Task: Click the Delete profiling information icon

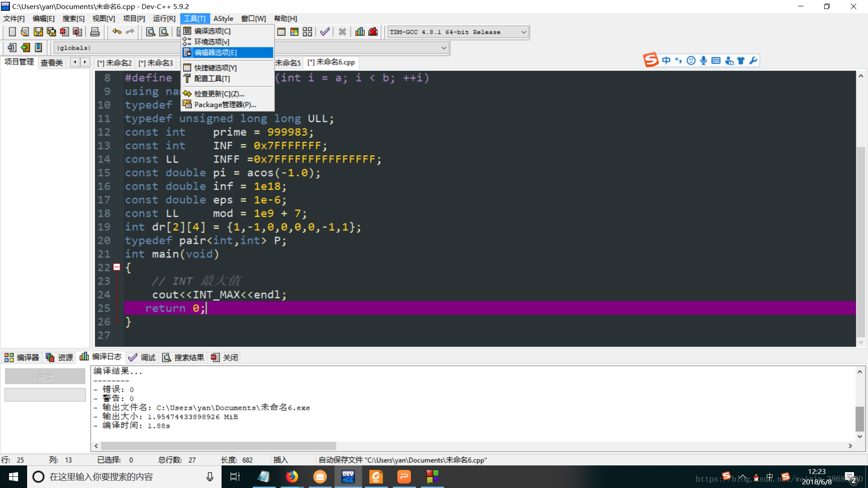Action: pyautogui.click(x=373, y=32)
